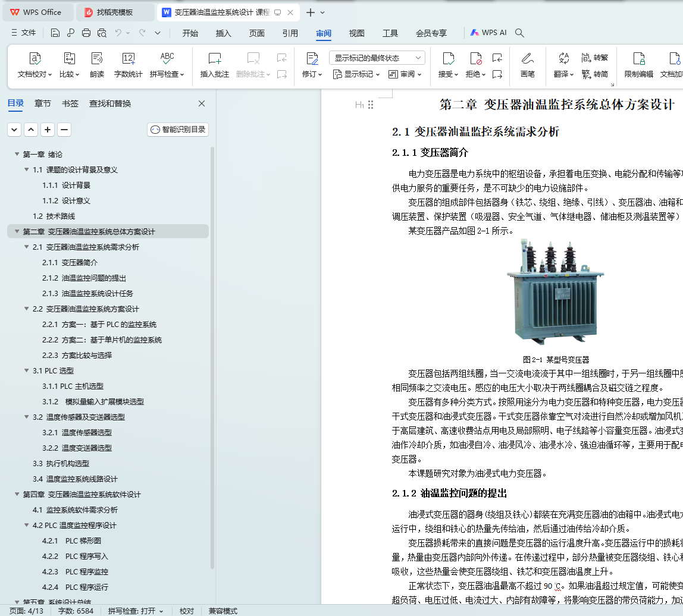Collapse the 第一章 绪论 tree node
The image size is (683, 616).
[17, 154]
